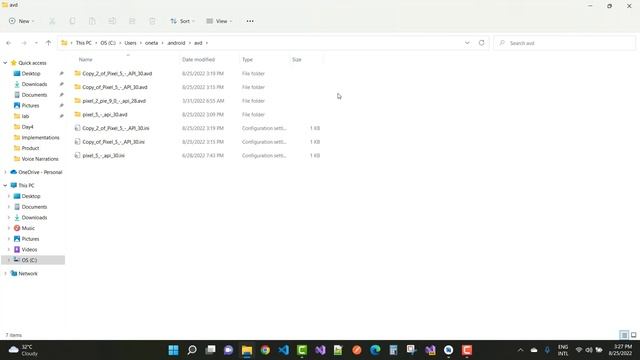This screenshot has width=640, height=360.
Task: Open Microsoft Edge from taskbar
Action: click(x=375, y=350)
